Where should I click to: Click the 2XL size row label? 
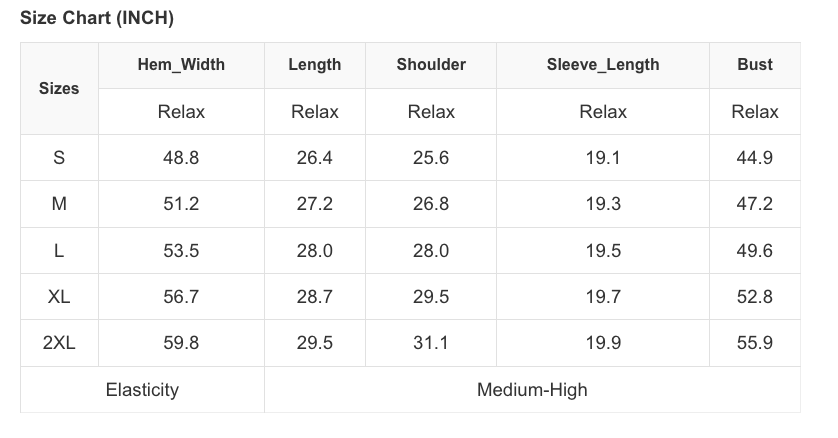(59, 343)
